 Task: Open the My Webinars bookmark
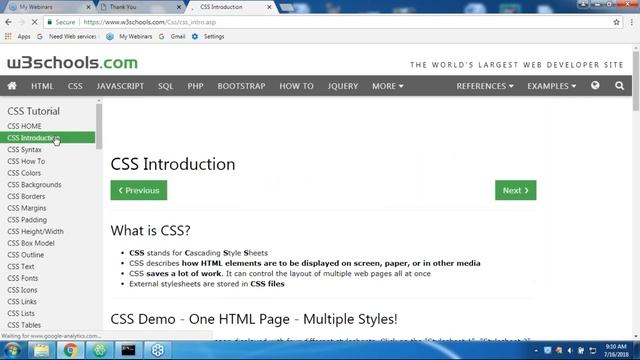coord(129,36)
